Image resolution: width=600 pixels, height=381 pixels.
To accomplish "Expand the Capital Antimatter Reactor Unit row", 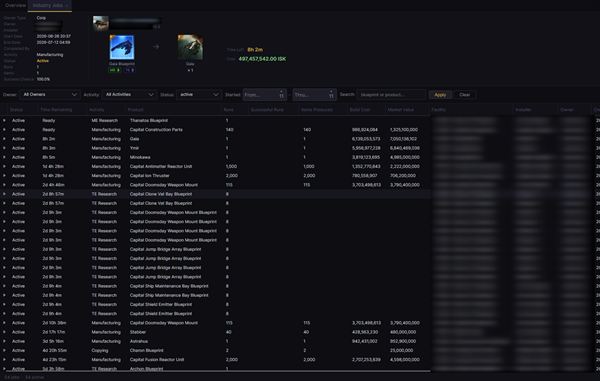I will click(x=4, y=166).
